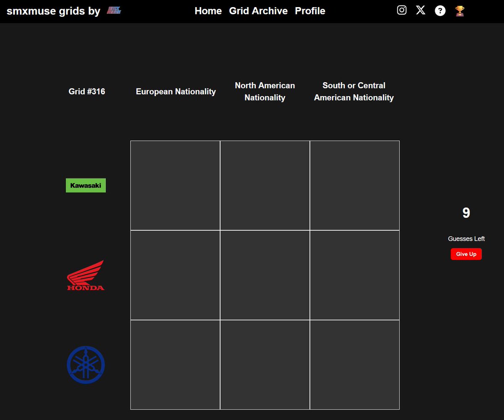Select the Kawasaki European Nationality cell
504x420 pixels.
click(175, 185)
